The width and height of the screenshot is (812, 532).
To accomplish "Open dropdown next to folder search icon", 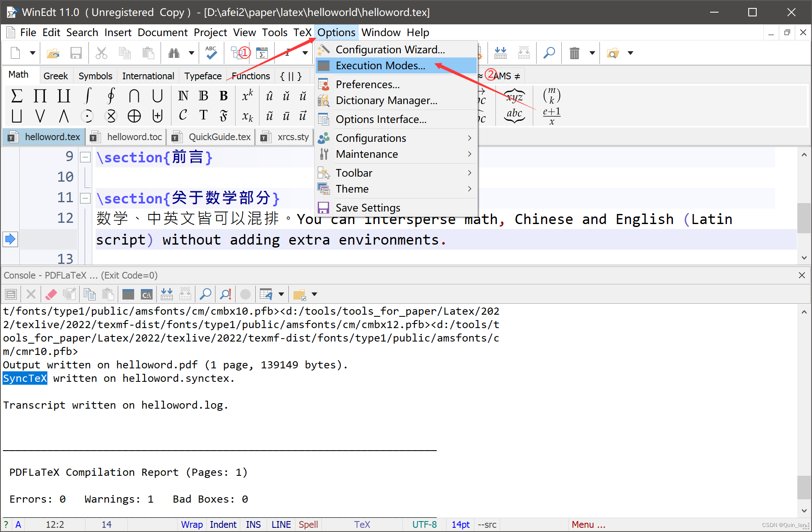I will tap(630, 53).
